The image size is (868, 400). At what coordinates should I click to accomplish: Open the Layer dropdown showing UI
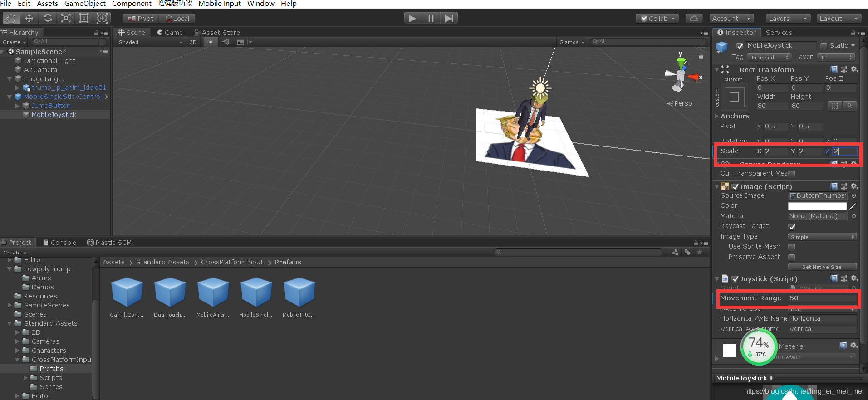(836, 57)
